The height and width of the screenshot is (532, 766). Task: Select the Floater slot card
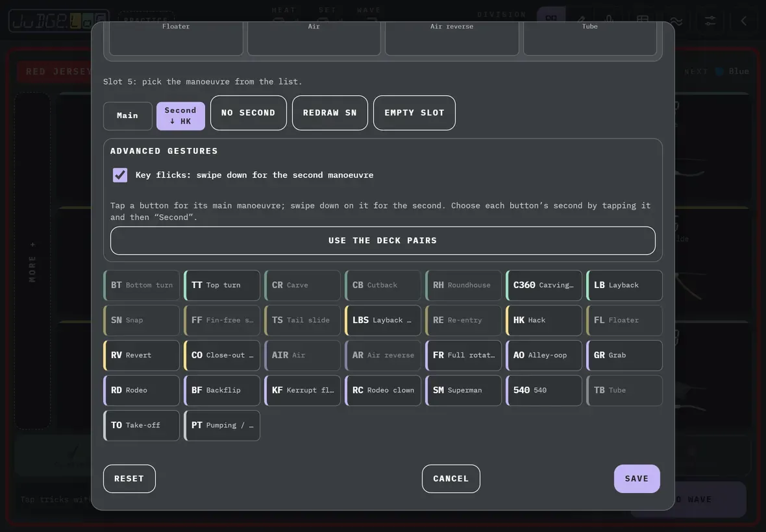(x=176, y=38)
